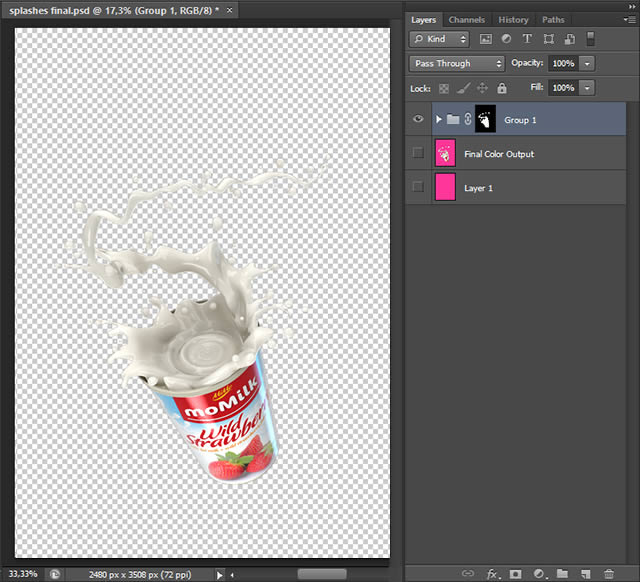This screenshot has height=582, width=640.
Task: Switch to the Channels tab
Action: coord(467,20)
